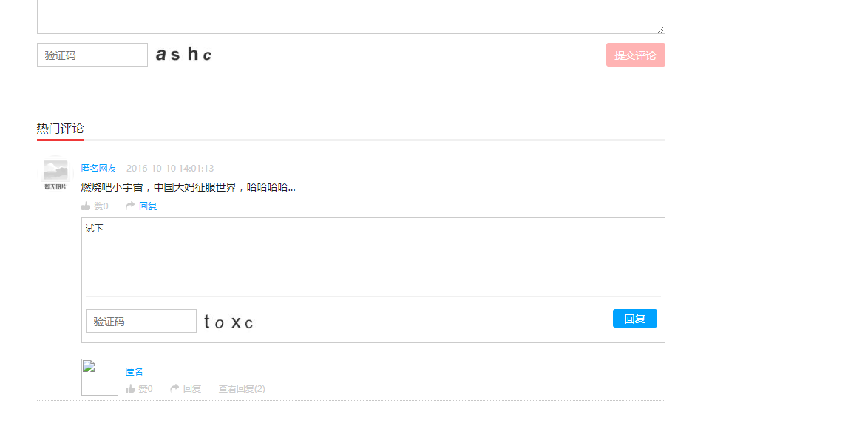Click the top comment textarea resize grip
Image resolution: width=868 pixels, height=423 pixels.
click(660, 30)
